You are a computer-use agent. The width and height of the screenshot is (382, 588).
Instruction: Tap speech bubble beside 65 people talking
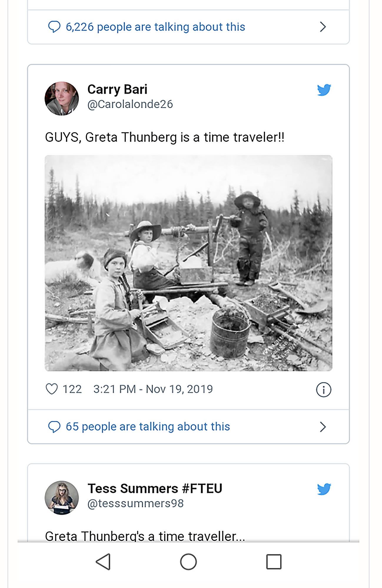54,427
